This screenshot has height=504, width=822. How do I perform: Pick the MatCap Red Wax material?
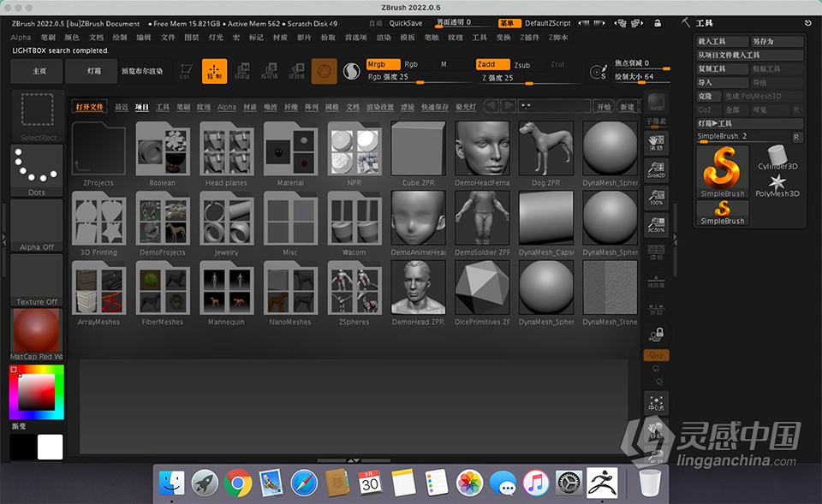point(37,335)
